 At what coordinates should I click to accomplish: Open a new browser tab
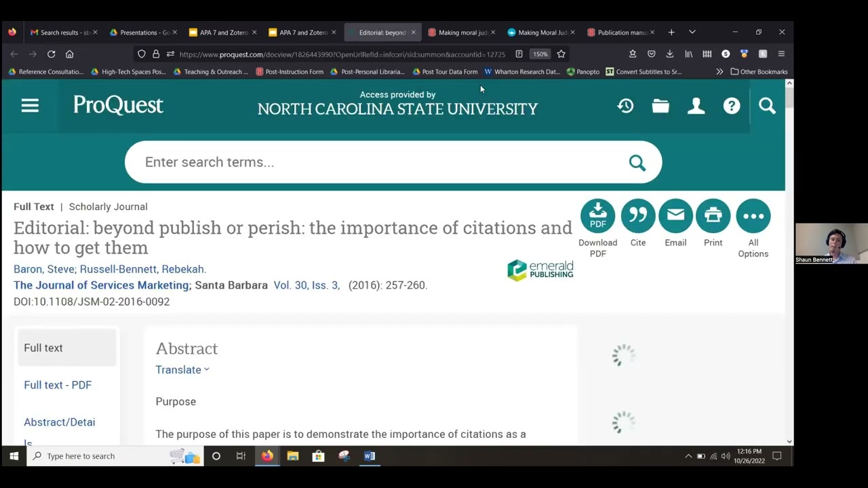(x=671, y=32)
